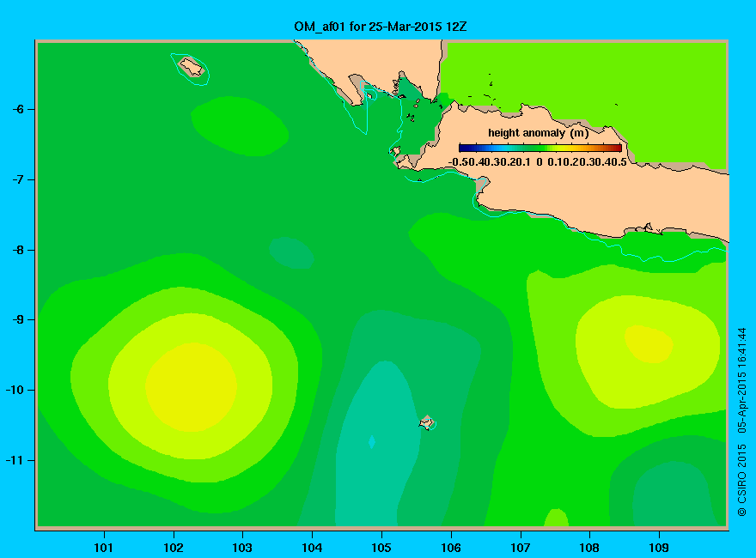Image resolution: width=756 pixels, height=558 pixels.
Task: Click the "-11" latitude axis label
Action: click(x=15, y=460)
